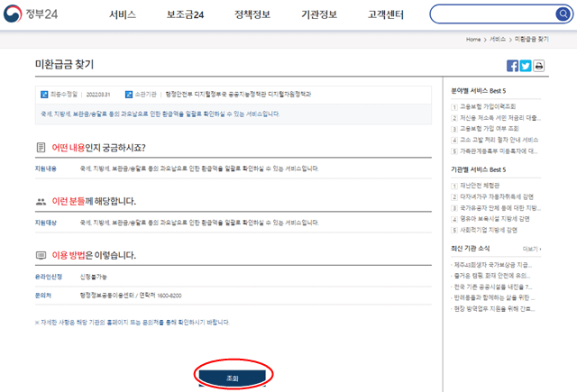This screenshot has width=577, height=392.
Task: Click the 문의처 label
Action: (43, 296)
